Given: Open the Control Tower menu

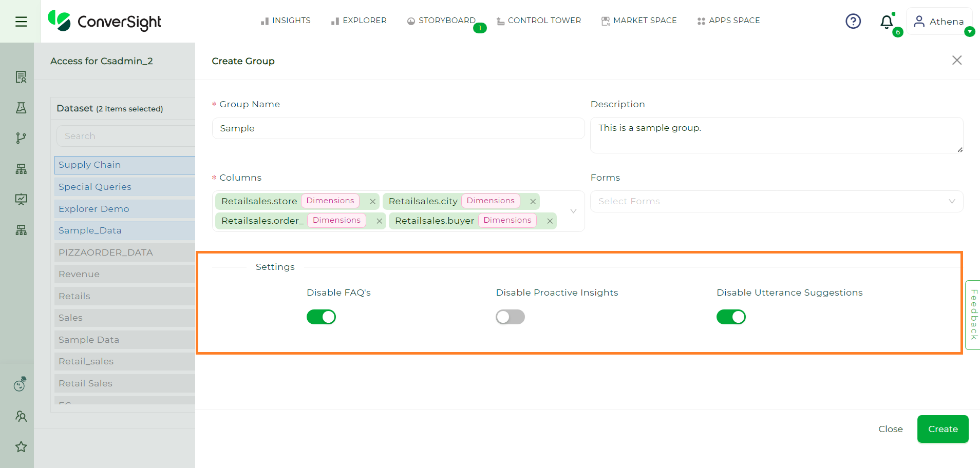Looking at the screenshot, I should point(539,21).
